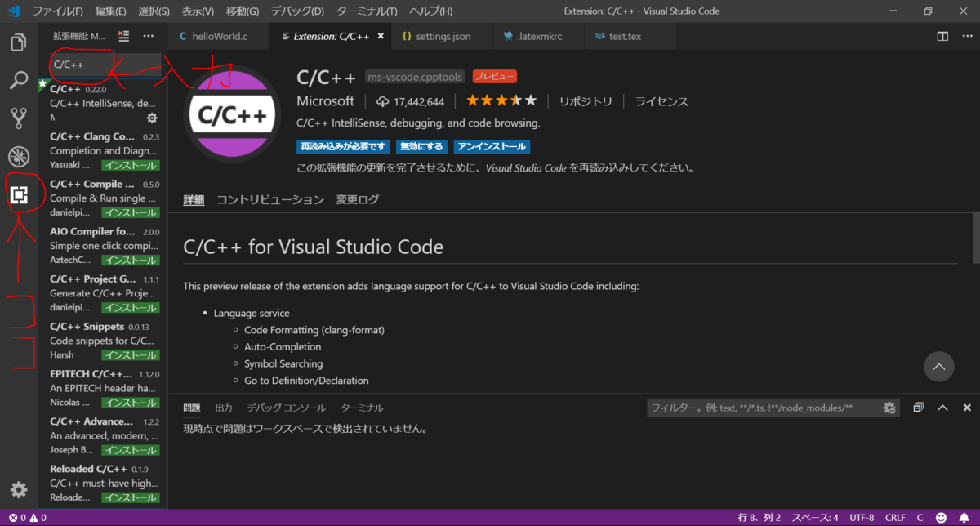
Task: Close the bottom panel with X
Action: tap(967, 408)
